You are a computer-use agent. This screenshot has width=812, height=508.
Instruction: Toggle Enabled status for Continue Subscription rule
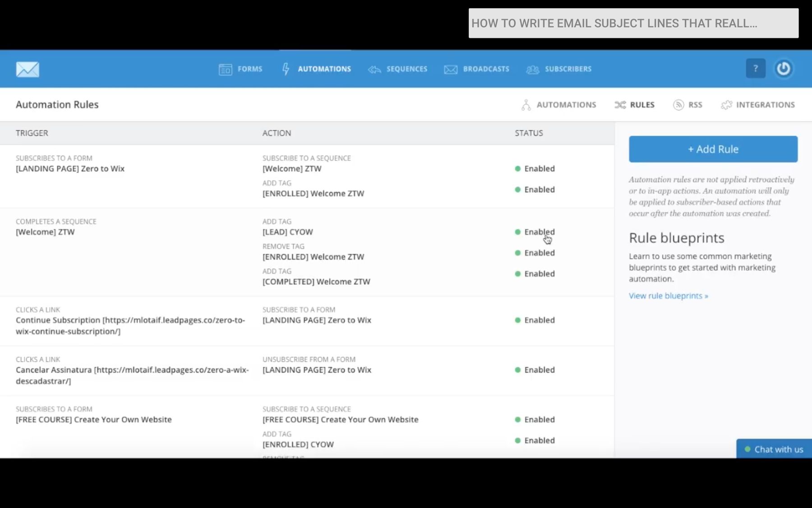coord(535,320)
